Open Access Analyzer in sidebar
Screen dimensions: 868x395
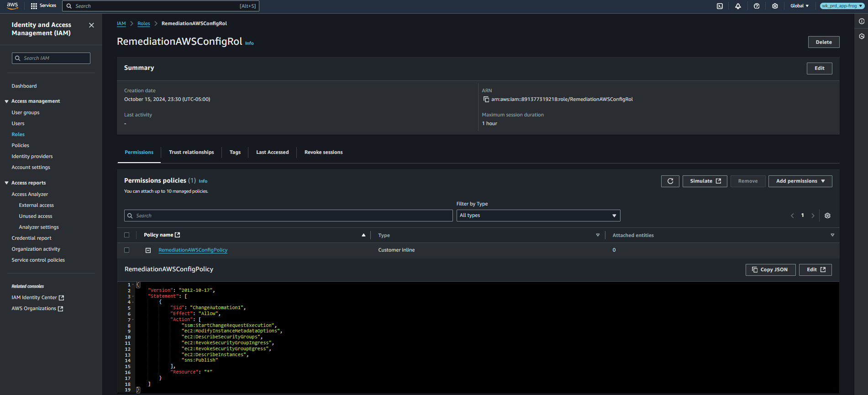pyautogui.click(x=30, y=195)
